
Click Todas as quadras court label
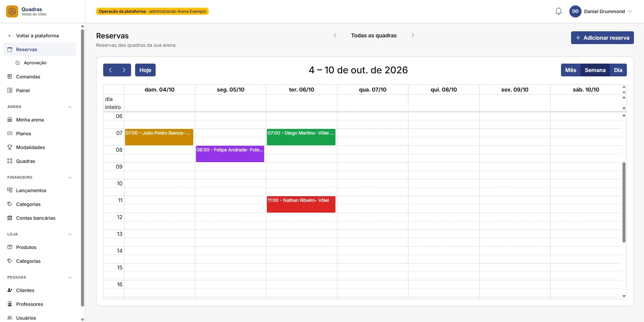(x=374, y=35)
